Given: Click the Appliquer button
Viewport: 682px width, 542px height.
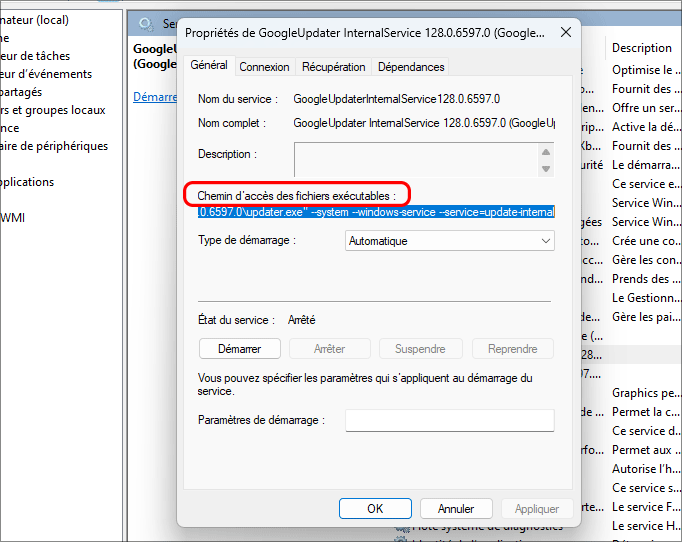Looking at the screenshot, I should (x=537, y=508).
